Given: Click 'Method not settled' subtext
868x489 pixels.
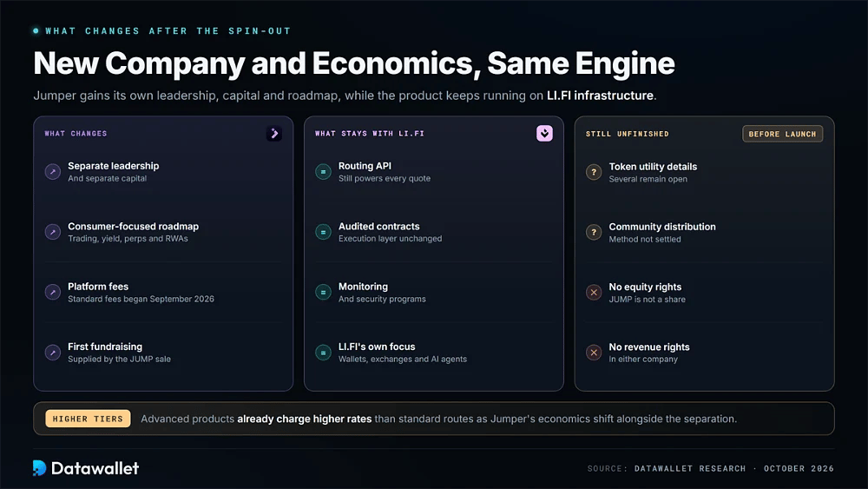Looking at the screenshot, I should (x=646, y=239).
